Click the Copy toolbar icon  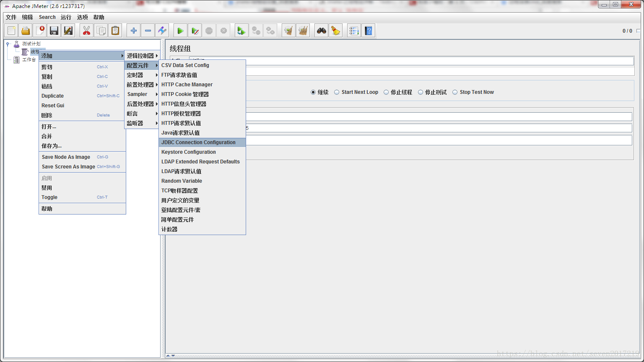(x=101, y=31)
